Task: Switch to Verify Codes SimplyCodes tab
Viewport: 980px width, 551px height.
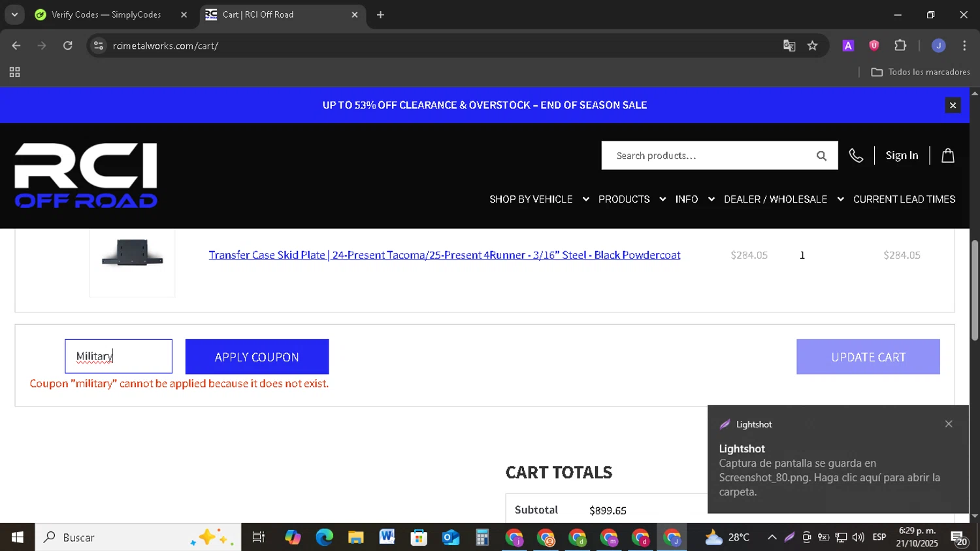Action: pos(106,14)
